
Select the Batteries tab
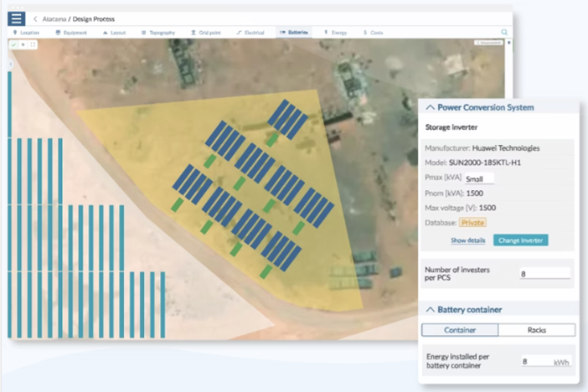(294, 33)
